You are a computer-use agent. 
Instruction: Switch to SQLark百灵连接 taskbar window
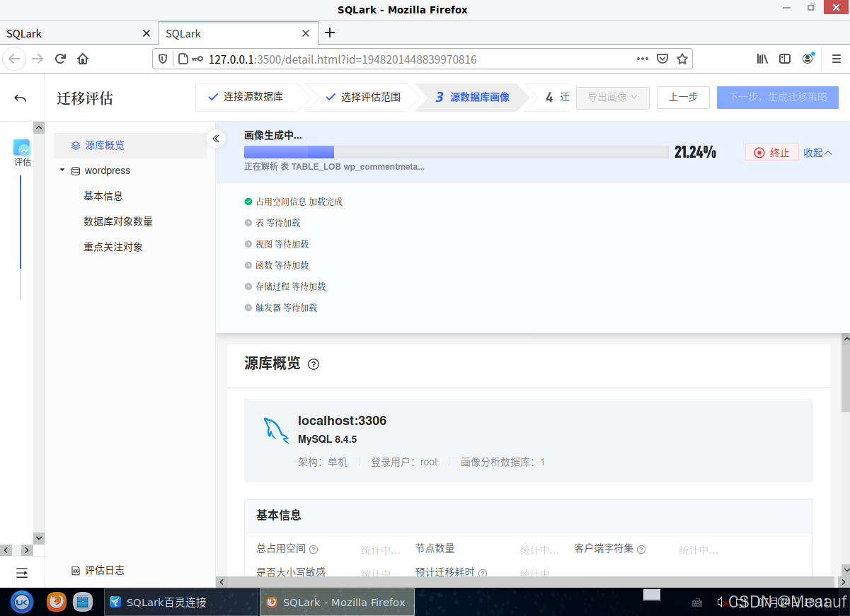(x=182, y=602)
